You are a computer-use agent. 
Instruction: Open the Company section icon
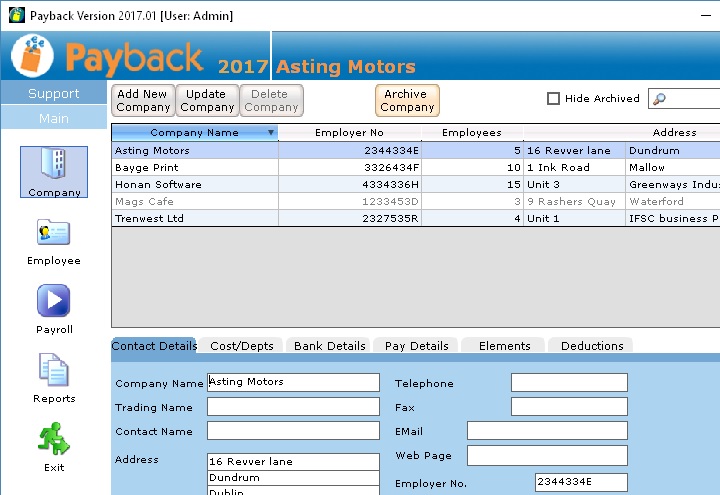tap(54, 165)
